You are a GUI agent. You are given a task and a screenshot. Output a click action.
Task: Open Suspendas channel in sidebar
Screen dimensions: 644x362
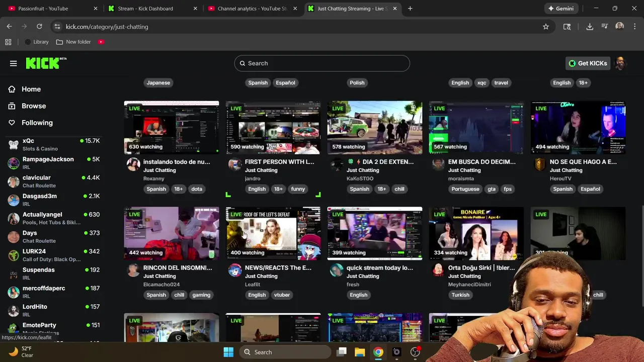54,274
